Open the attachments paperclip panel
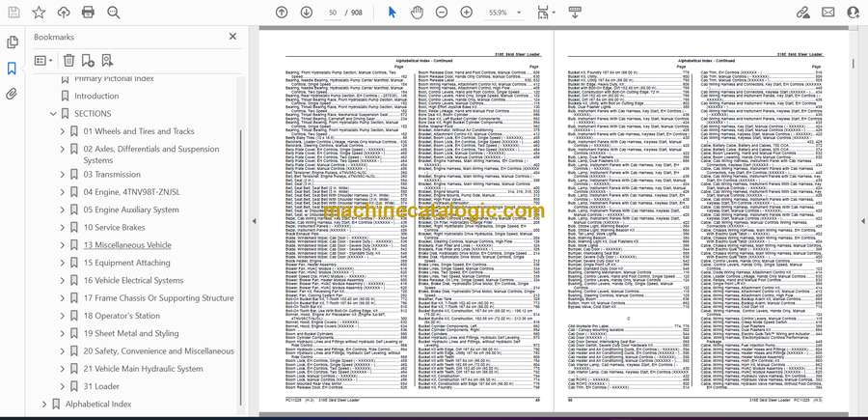Screen dimensions: 868x420 [12, 94]
